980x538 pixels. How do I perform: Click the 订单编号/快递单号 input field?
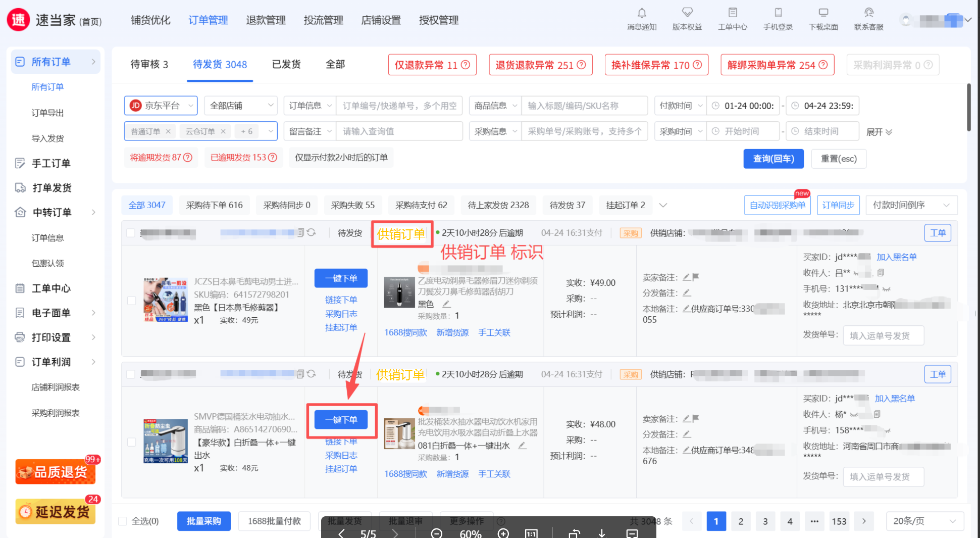(x=399, y=106)
